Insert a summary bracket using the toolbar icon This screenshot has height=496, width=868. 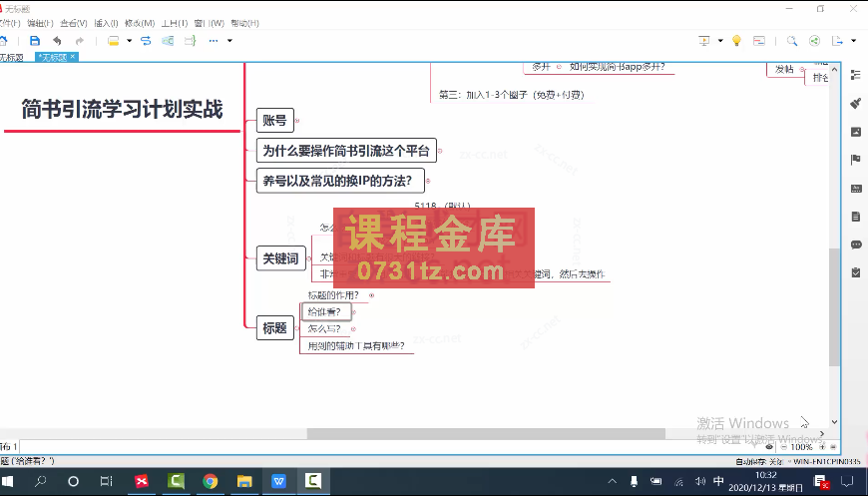(191, 40)
